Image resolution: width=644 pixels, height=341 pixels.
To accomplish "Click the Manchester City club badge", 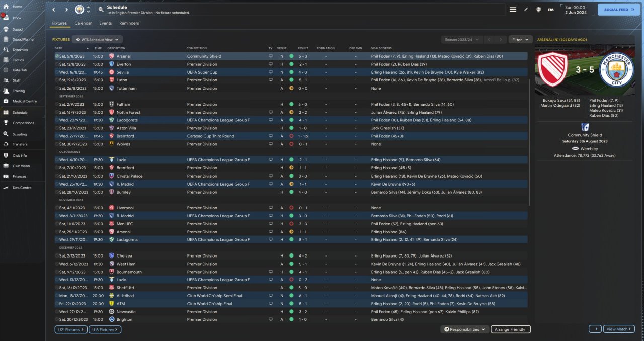I will [79, 10].
